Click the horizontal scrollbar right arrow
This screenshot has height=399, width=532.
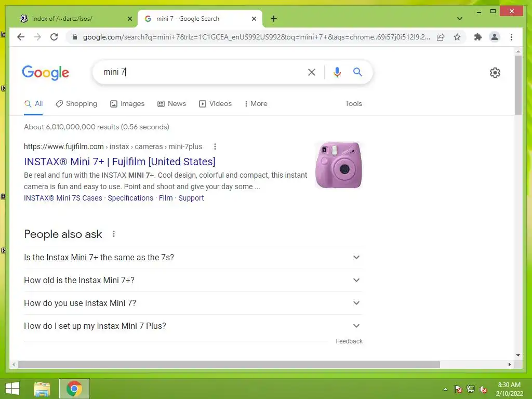pyautogui.click(x=509, y=364)
